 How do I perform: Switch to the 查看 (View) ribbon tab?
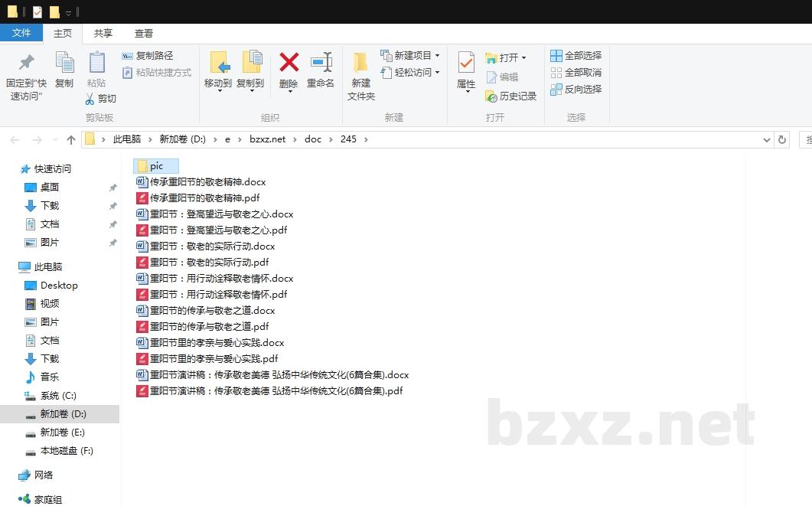144,33
